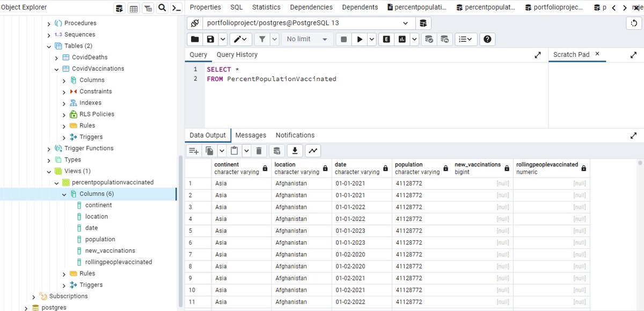The height and width of the screenshot is (311, 644).
Task: Click the Save data changes icon
Action: pos(277,151)
